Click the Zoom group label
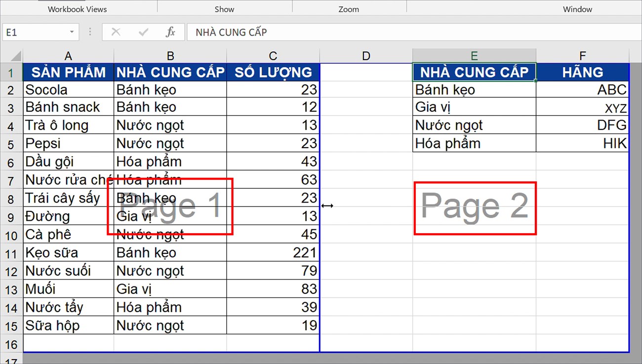Screen dimensions: 642x364 (x=349, y=9)
